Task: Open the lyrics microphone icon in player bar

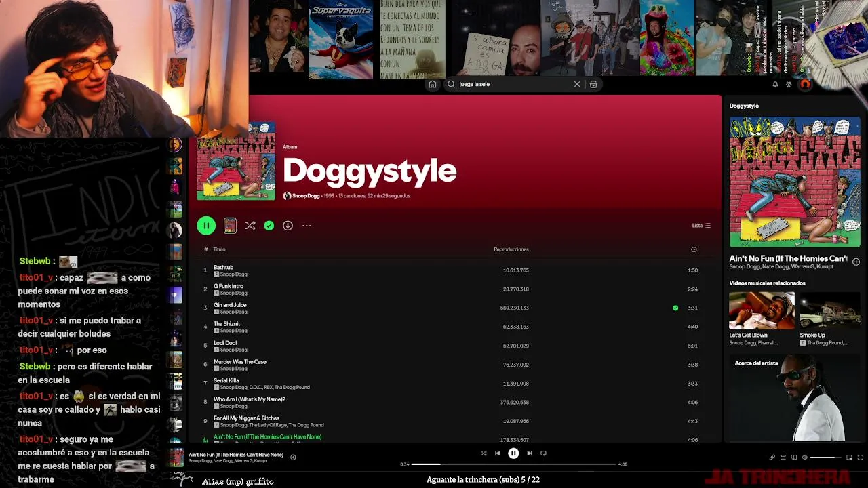Action: click(x=772, y=457)
